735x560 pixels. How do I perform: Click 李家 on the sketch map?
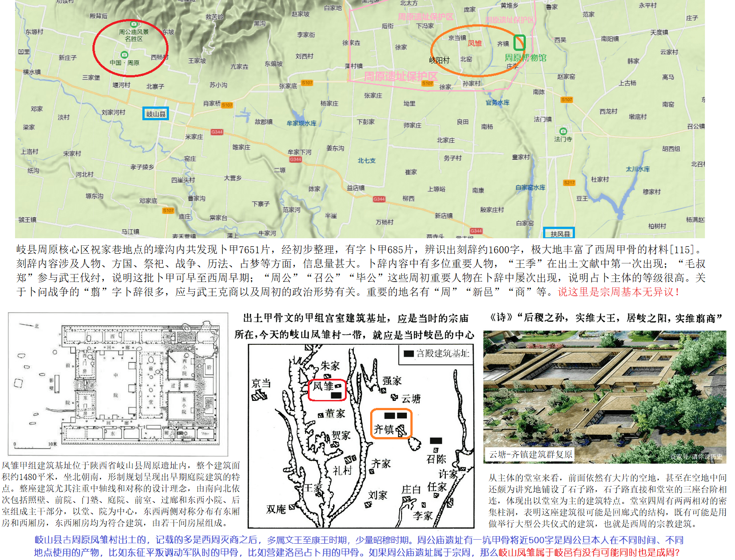[x=423, y=515]
